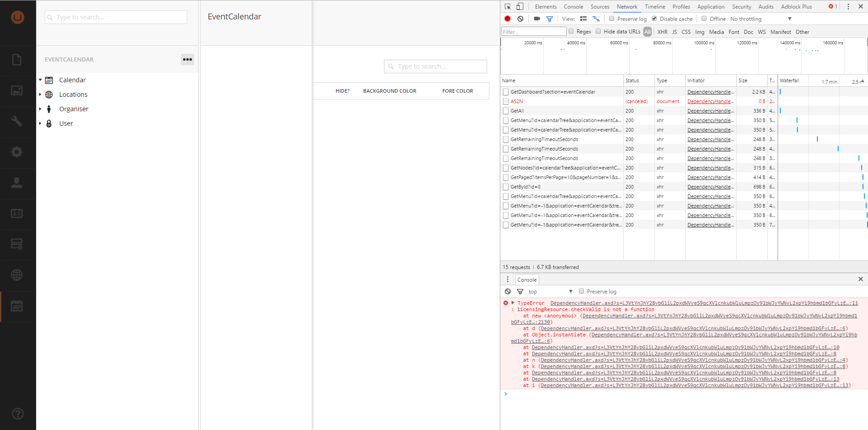Open the Members section ID card icon

pos(17,213)
